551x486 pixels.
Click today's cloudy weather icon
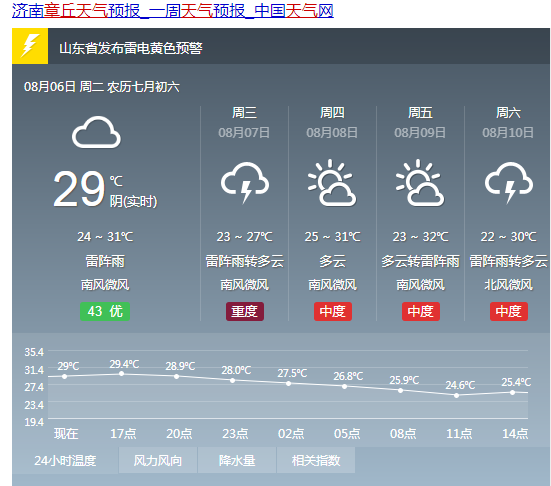click(96, 132)
